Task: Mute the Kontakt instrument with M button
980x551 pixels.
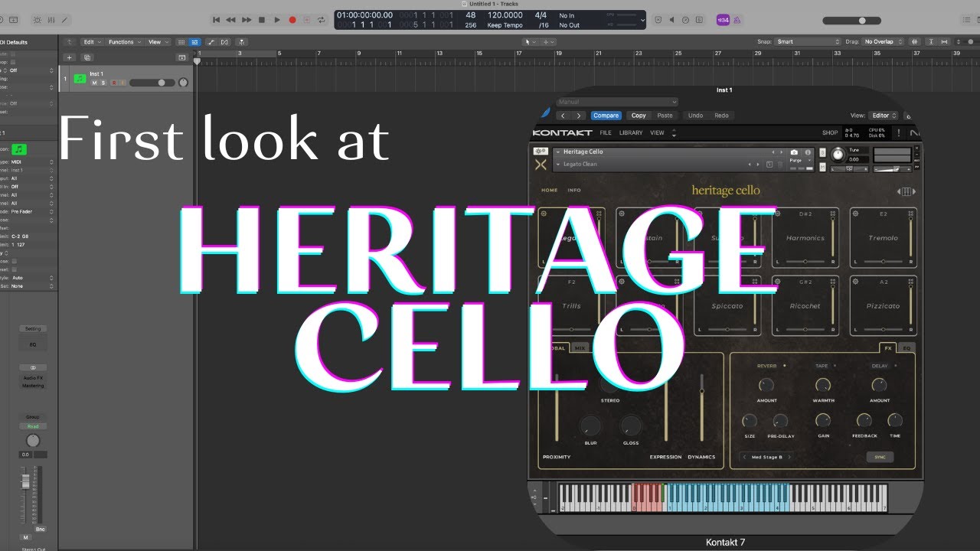Action: click(822, 165)
